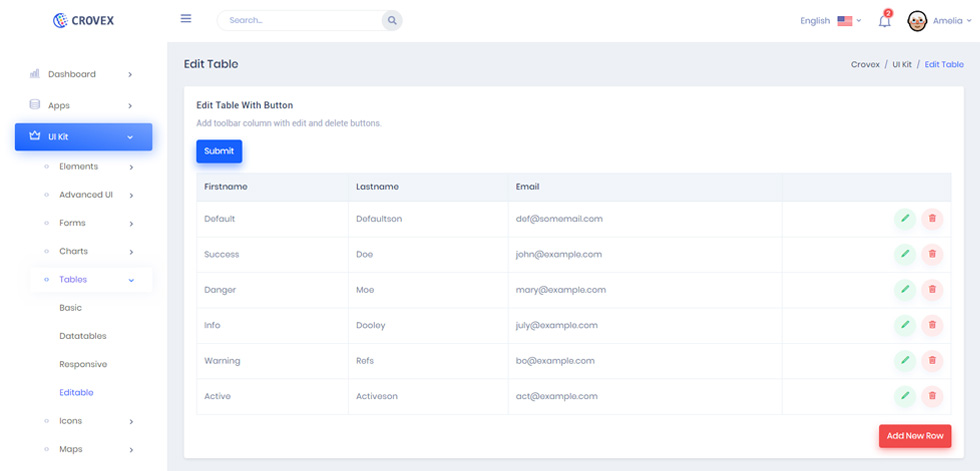Open the notifications bell
980x471 pixels.
point(884,21)
